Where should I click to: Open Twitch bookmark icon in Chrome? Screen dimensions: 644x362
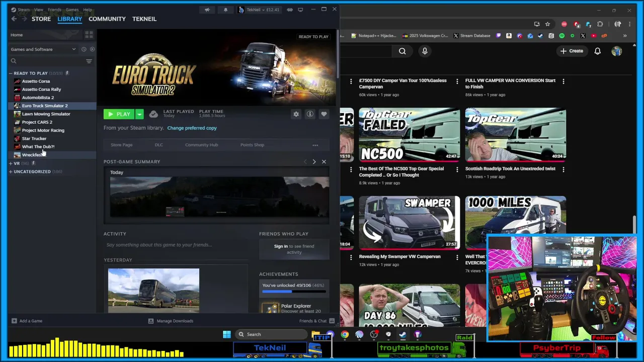pos(499,36)
